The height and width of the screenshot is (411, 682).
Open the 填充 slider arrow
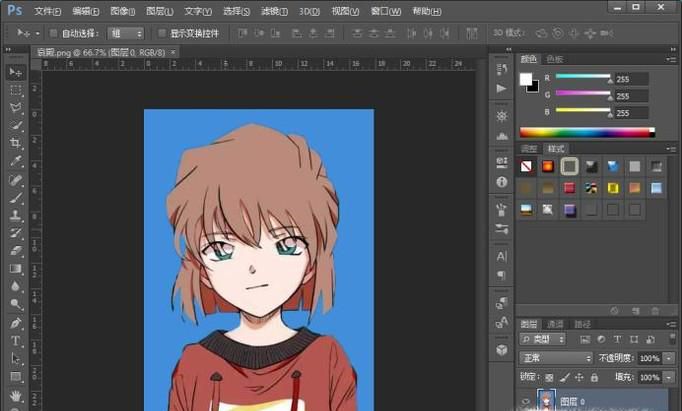click(669, 378)
